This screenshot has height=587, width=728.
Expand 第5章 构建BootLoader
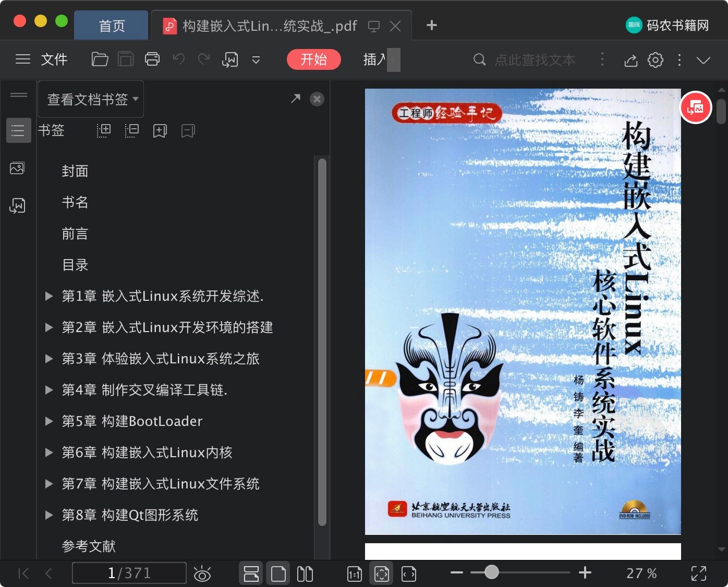point(49,421)
